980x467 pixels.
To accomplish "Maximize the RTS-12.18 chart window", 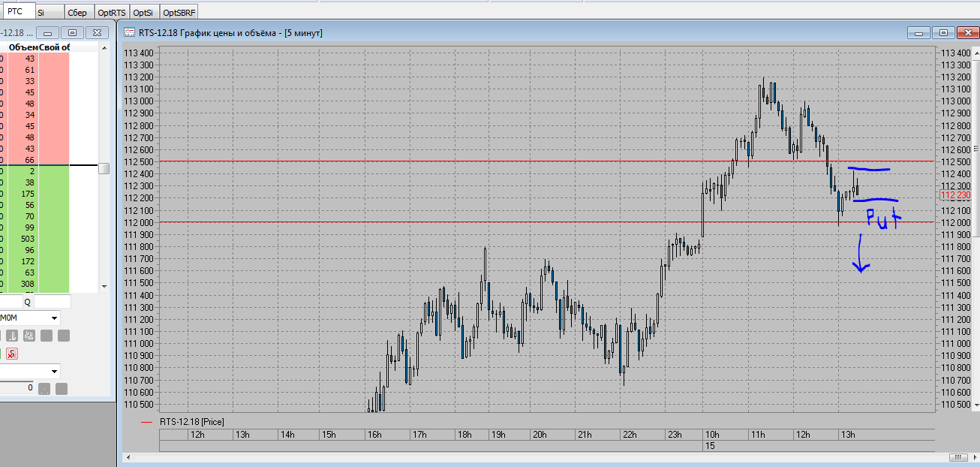I will pos(943,32).
